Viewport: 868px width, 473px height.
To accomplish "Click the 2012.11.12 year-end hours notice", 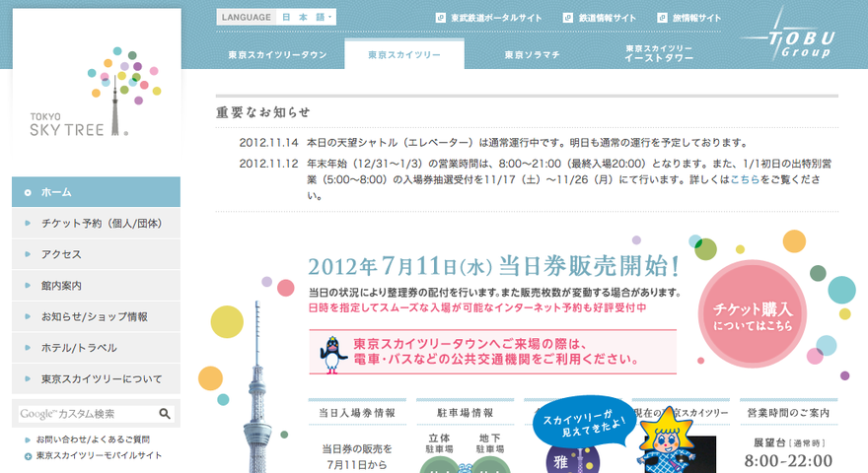I will pyautogui.click(x=569, y=179).
